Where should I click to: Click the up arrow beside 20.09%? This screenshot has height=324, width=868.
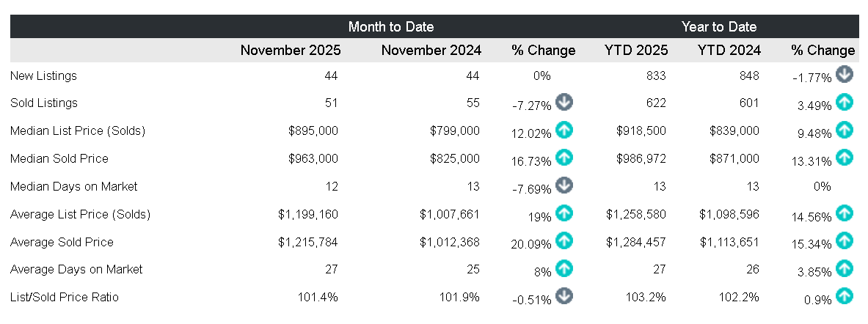(564, 240)
